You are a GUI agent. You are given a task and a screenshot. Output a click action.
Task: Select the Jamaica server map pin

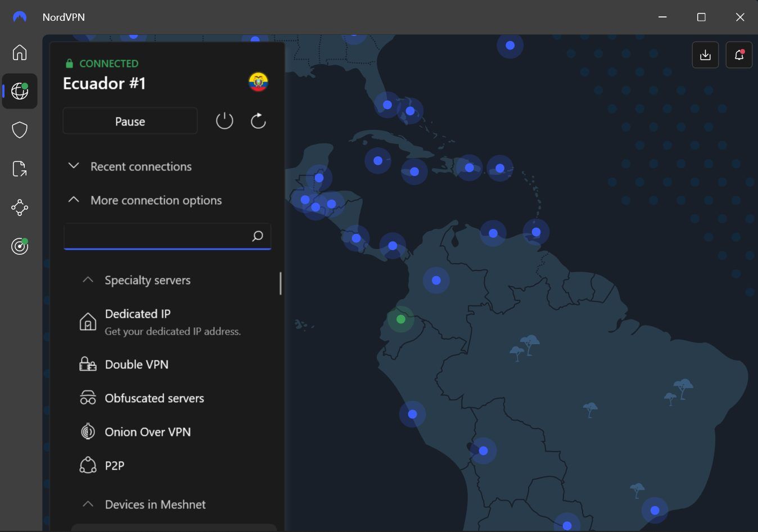(x=414, y=172)
